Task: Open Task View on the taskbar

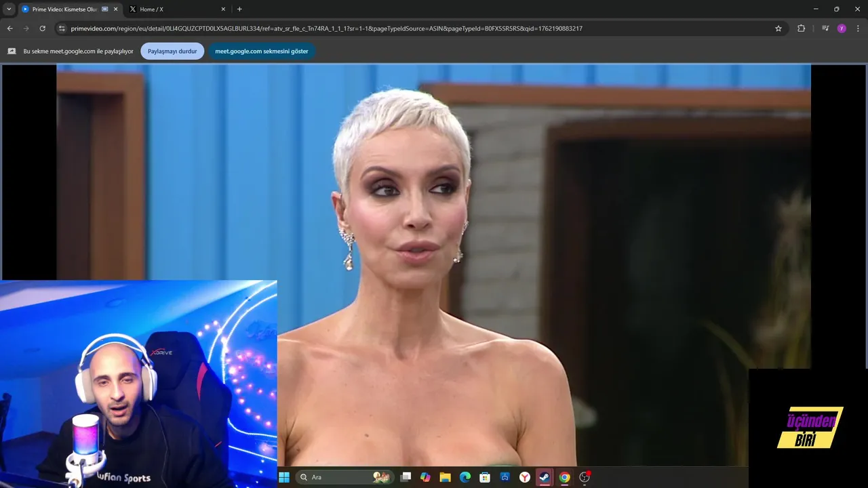Action: tap(406, 477)
